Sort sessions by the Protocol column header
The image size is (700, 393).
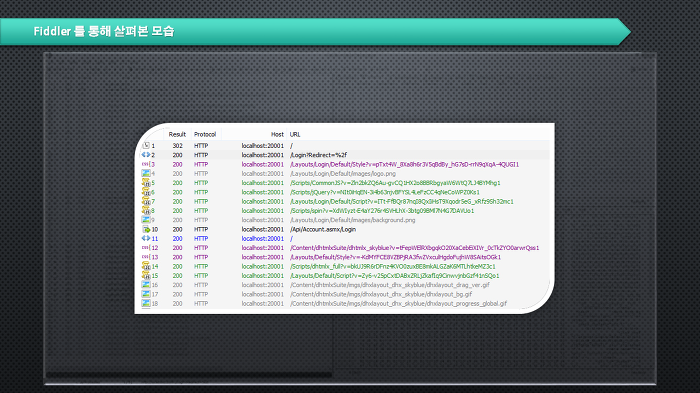[205, 134]
